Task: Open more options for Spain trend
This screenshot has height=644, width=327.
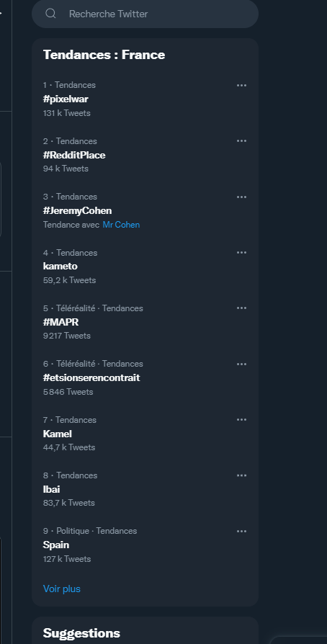Action: 241,531
